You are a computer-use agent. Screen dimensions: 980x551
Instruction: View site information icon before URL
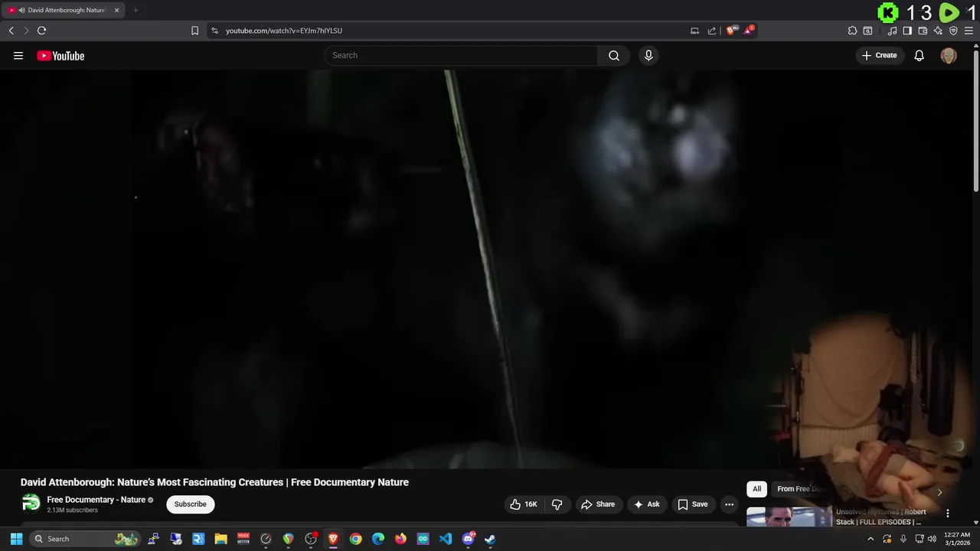(214, 31)
